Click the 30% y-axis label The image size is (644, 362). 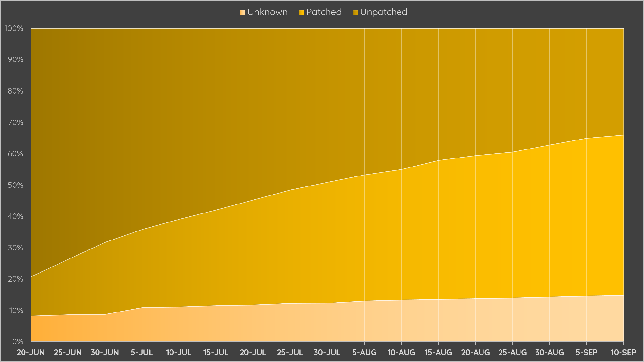[15, 248]
